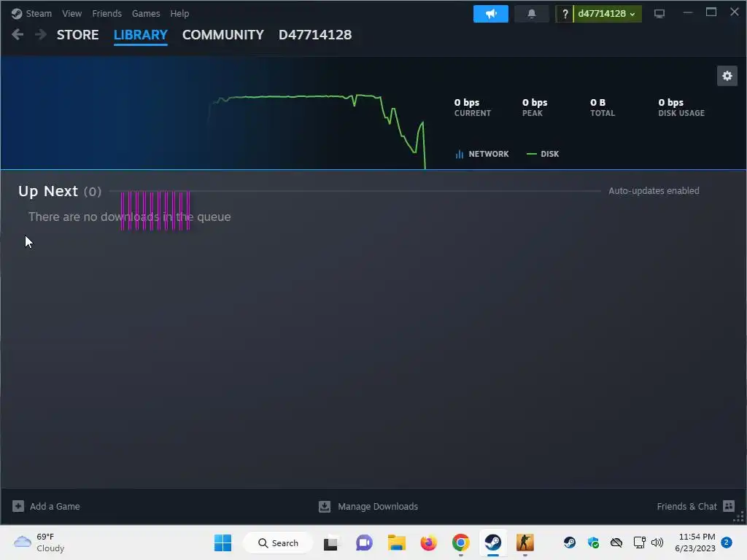The height and width of the screenshot is (560, 747).
Task: Click the 0 B TOTAL stat
Action: (602, 107)
